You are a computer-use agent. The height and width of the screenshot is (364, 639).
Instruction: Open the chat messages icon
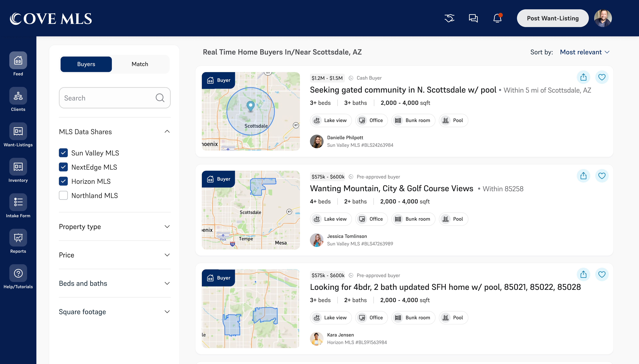click(x=473, y=18)
